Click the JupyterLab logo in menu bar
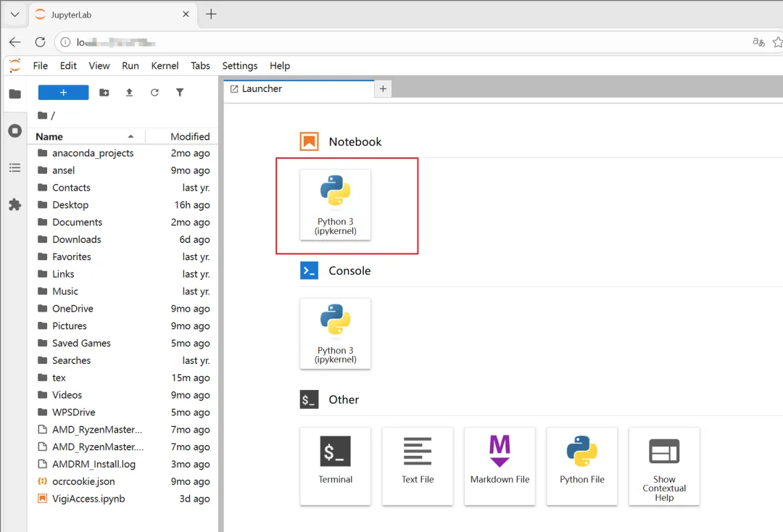The image size is (783, 532). (x=15, y=65)
